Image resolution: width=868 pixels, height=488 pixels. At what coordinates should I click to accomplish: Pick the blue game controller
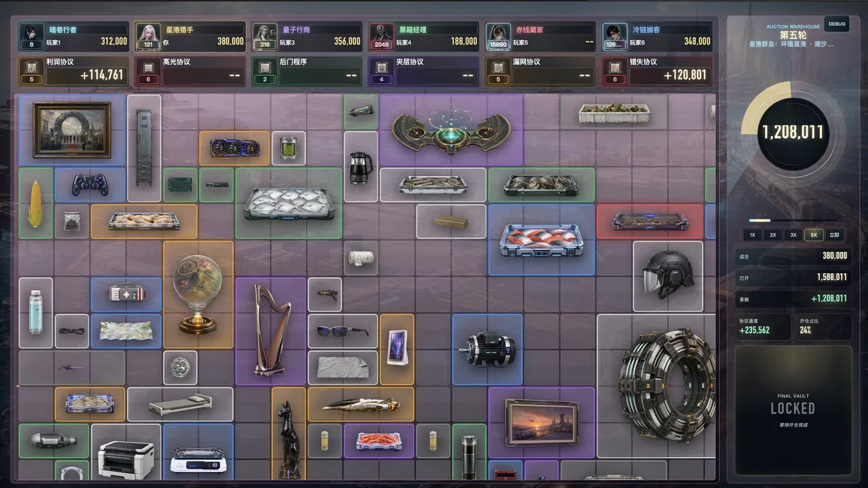(90, 184)
